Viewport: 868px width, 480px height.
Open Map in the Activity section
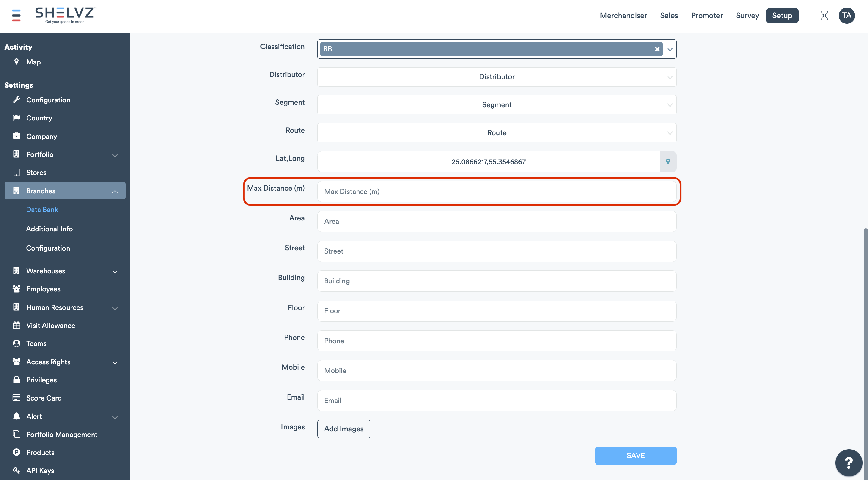(x=33, y=62)
